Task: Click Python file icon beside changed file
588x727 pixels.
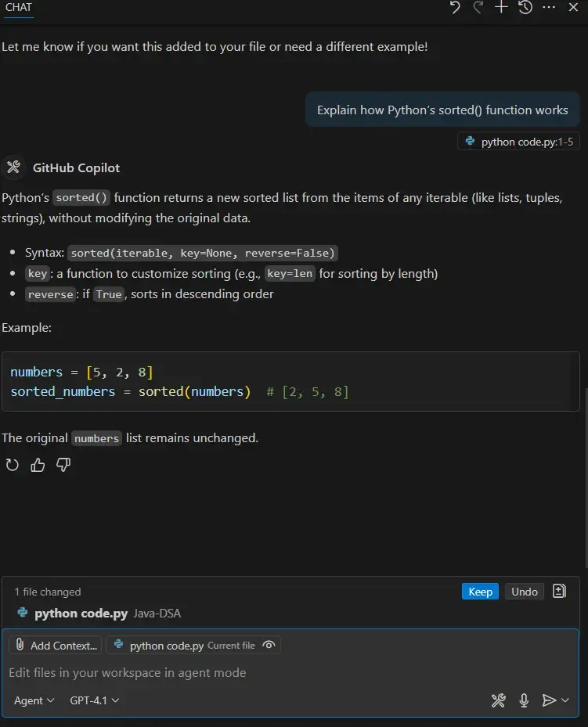Action: pos(22,613)
